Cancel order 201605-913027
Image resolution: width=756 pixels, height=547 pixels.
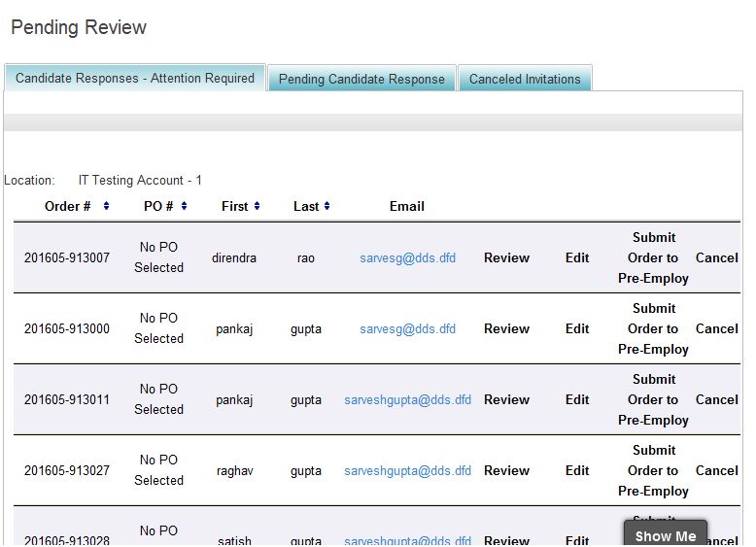(717, 470)
